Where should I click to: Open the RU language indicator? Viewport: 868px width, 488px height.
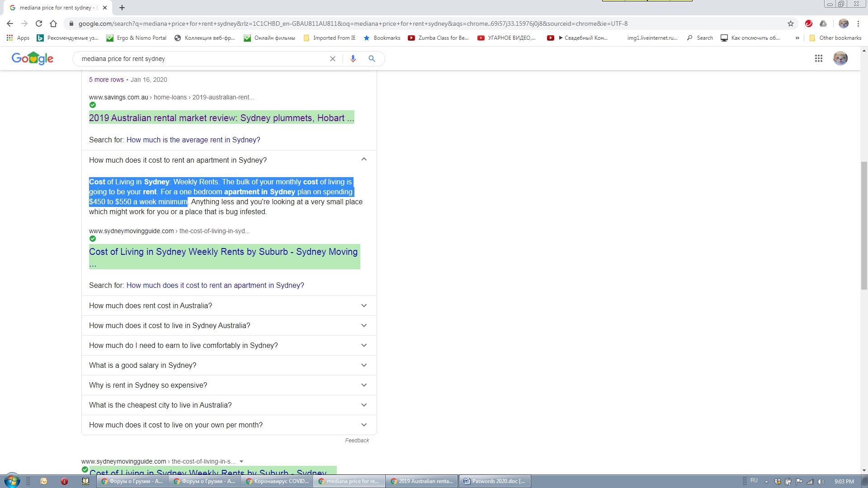[x=754, y=481]
